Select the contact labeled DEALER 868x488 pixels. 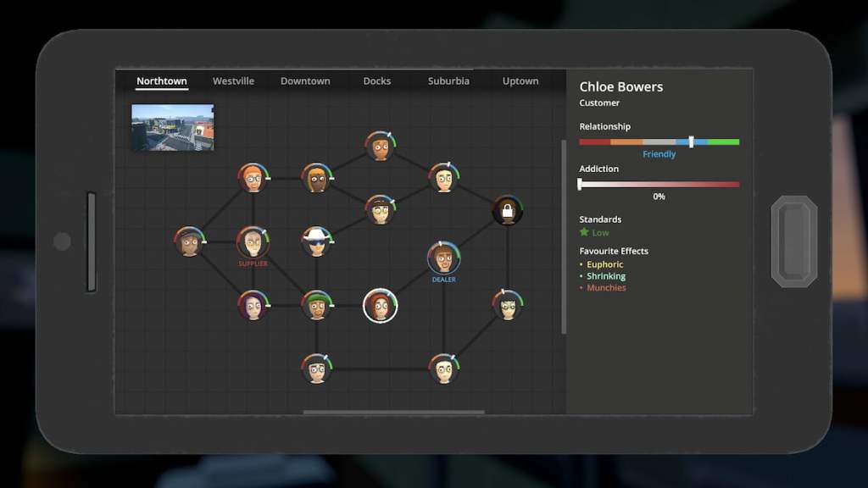click(x=443, y=258)
